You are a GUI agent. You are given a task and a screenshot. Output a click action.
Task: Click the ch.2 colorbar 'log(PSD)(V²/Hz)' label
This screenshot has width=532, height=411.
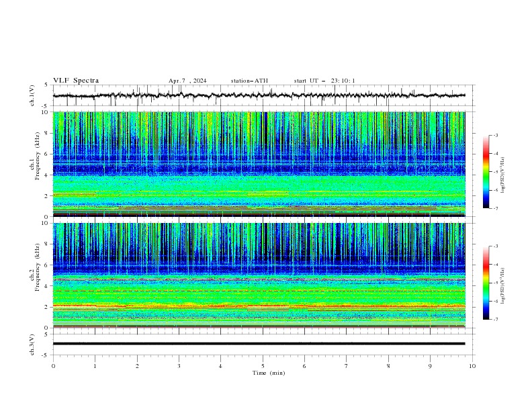[503, 286]
